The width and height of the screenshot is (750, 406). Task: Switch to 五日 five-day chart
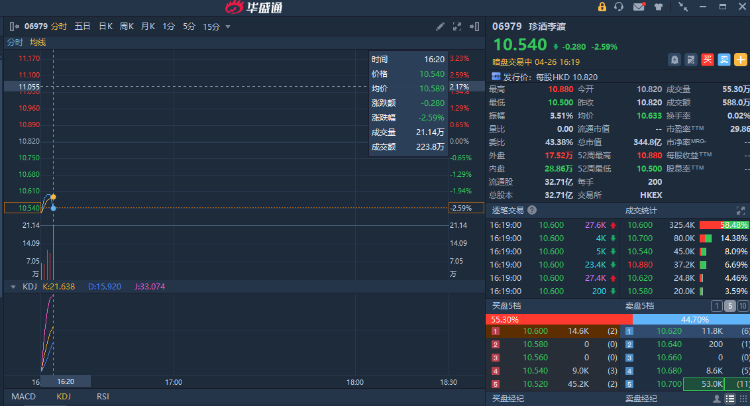click(82, 26)
